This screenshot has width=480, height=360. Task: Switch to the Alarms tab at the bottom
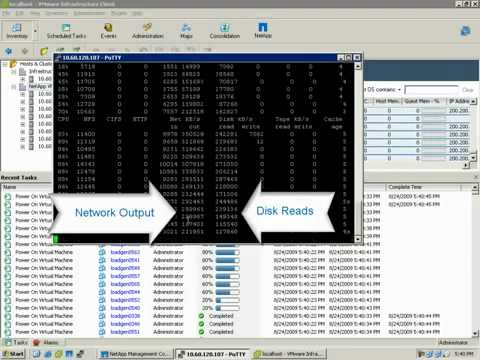tap(46, 342)
